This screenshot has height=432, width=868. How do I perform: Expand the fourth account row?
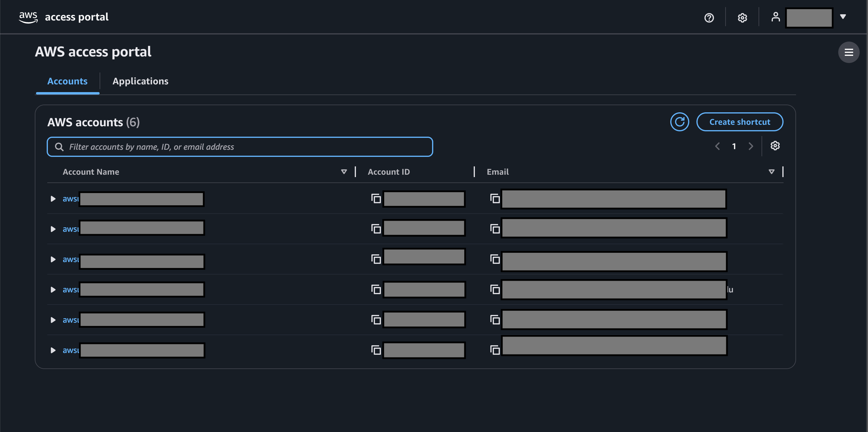pyautogui.click(x=53, y=290)
